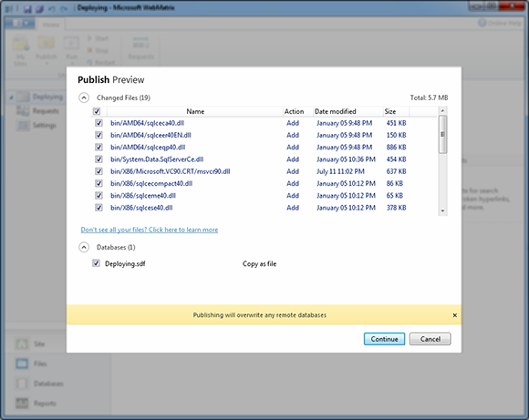Click the Publish ribbon icon
Screen dimensions: 529x420
47,44
